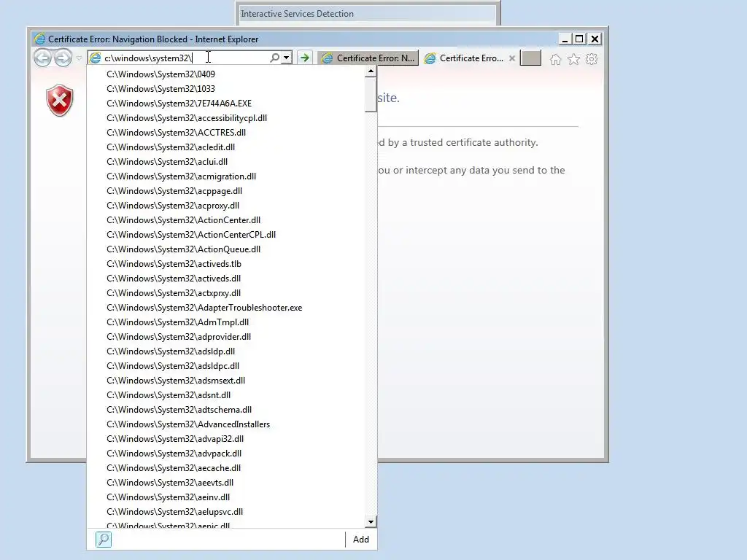Maximize the Internet Explorer window
This screenshot has height=560, width=747.
pos(579,39)
